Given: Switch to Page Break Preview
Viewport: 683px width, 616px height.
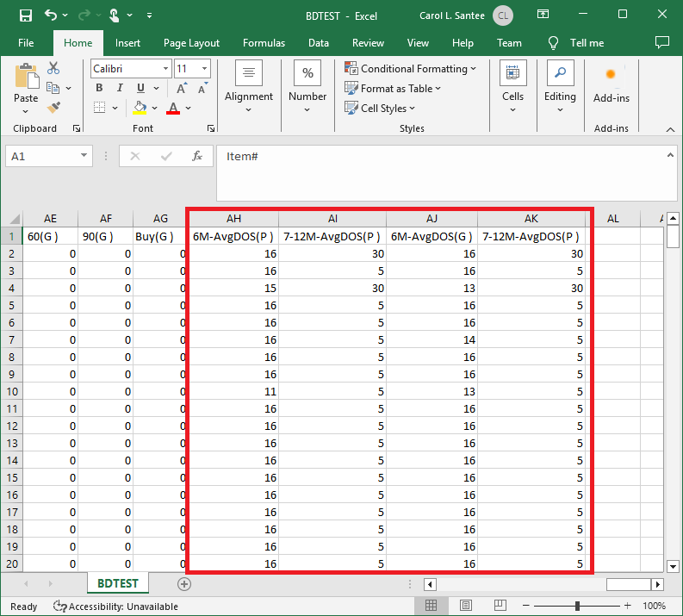Looking at the screenshot, I should click(x=500, y=605).
